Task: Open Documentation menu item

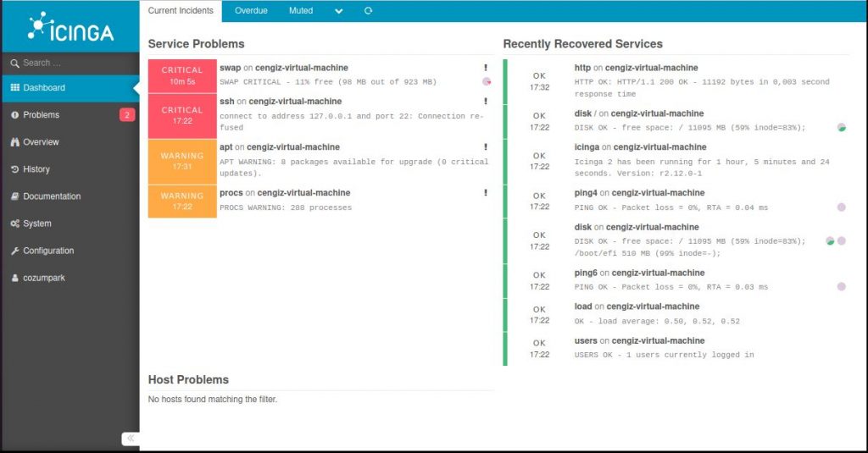Action: coord(70,196)
